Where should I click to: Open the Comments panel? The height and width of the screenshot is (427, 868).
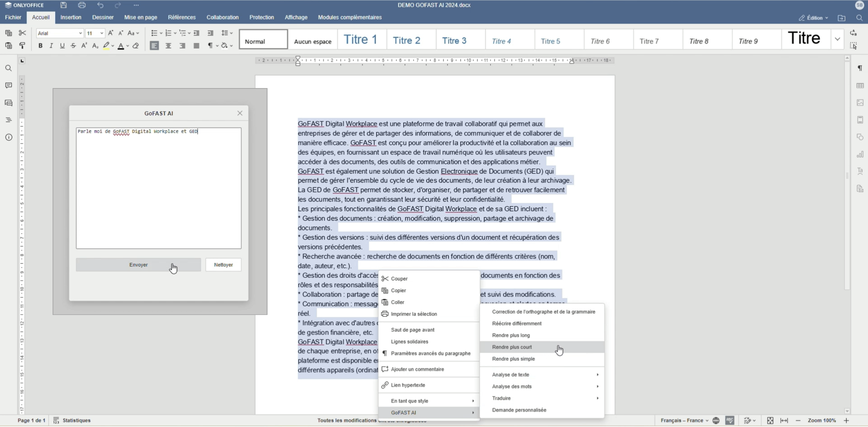9,85
